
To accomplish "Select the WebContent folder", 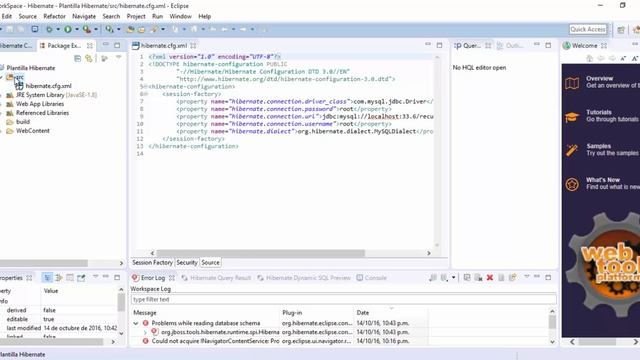I will (x=32, y=131).
